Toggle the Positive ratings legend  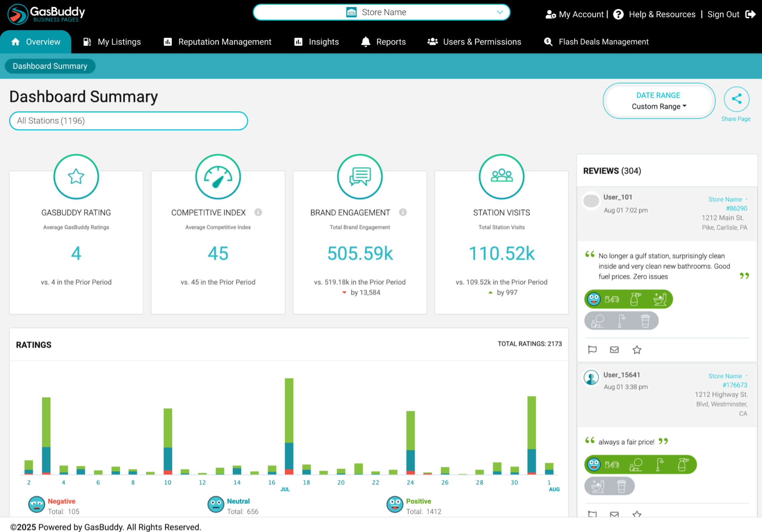pyautogui.click(x=418, y=501)
